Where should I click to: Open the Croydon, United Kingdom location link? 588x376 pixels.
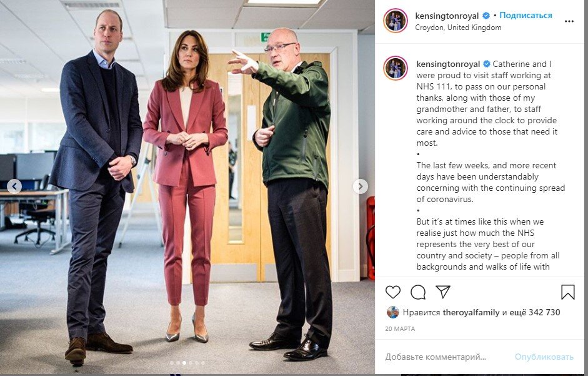[x=458, y=28]
